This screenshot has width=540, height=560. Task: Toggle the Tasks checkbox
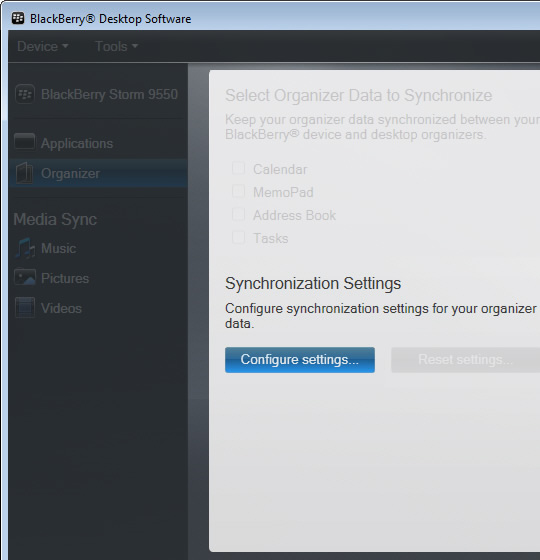[238, 238]
